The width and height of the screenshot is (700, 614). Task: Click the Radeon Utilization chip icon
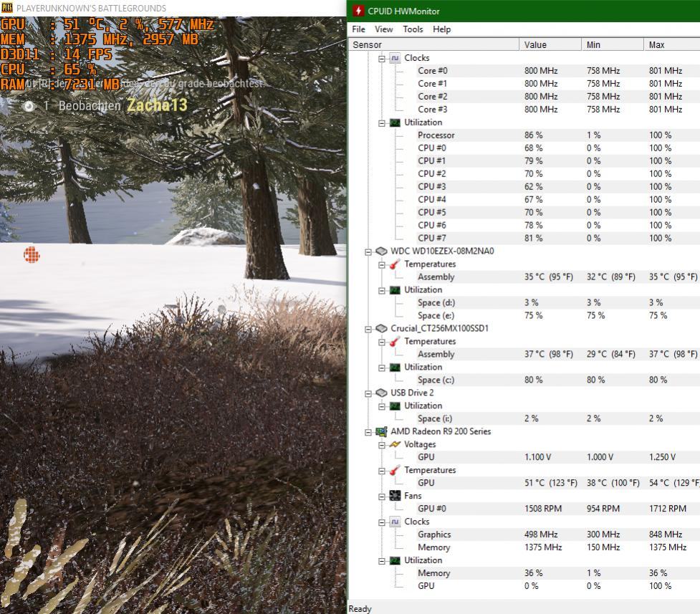click(x=395, y=560)
